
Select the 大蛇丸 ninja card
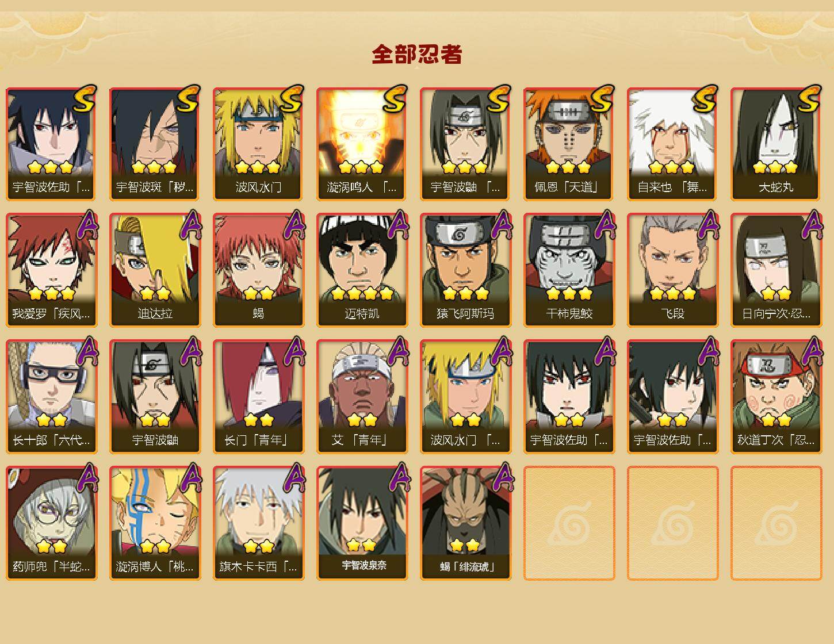[776, 144]
